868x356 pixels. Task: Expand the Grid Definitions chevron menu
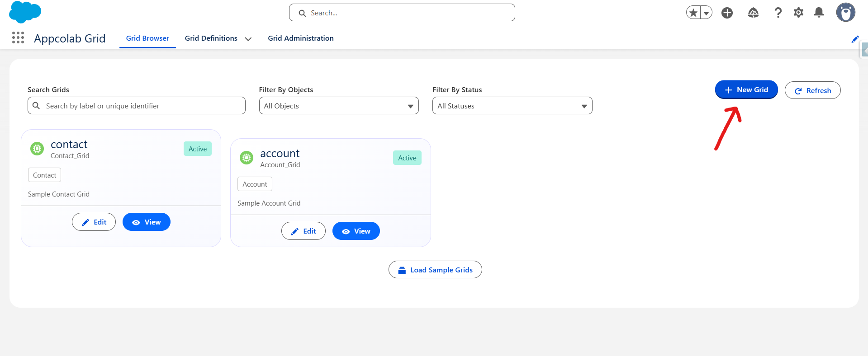point(248,39)
